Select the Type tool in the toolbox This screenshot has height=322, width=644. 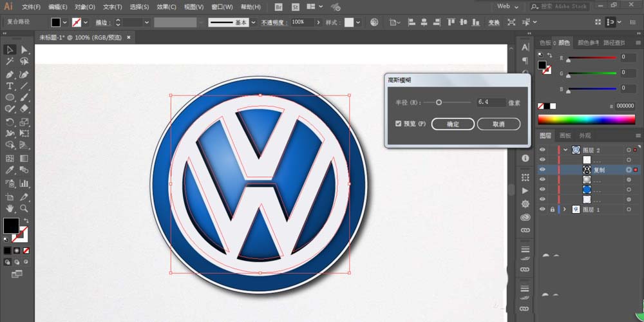(x=10, y=86)
